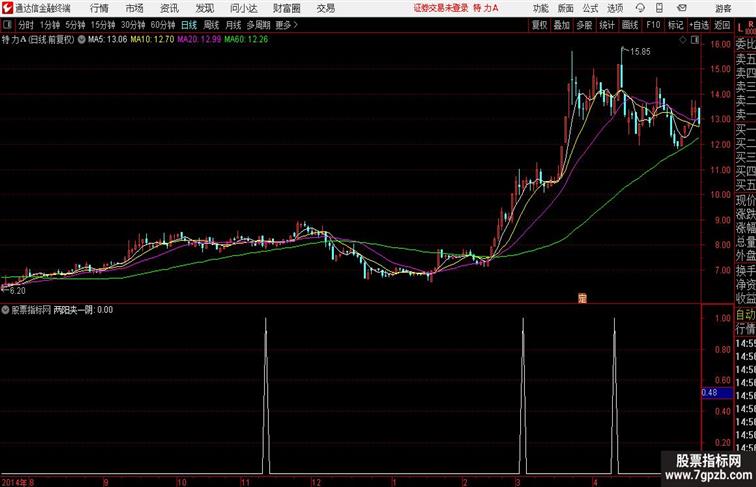Screen dimensions: 756x487
Task: Click the 2014年 8 date axis label
Action: (x=18, y=482)
